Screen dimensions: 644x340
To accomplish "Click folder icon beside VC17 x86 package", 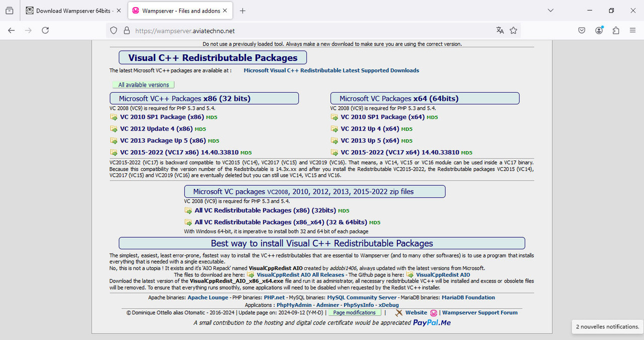I will pos(114,152).
